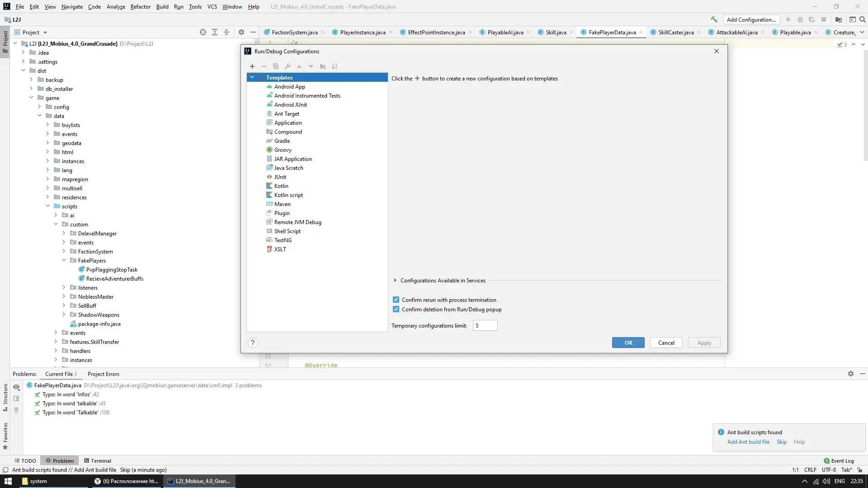This screenshot has width=868, height=488.
Task: Select the Gradle template
Action: 282,141
